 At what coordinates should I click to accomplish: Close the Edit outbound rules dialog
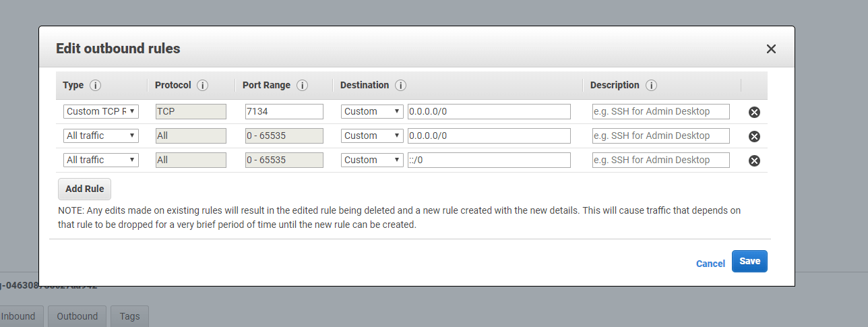[x=771, y=49]
